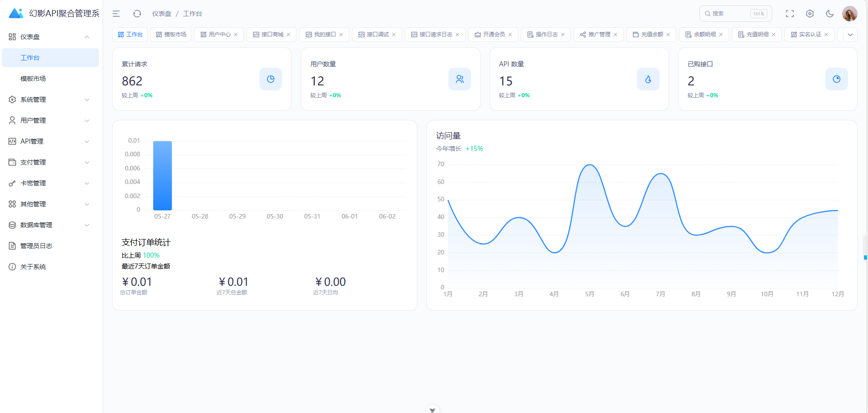Close the 用户中心 tab

[236, 35]
